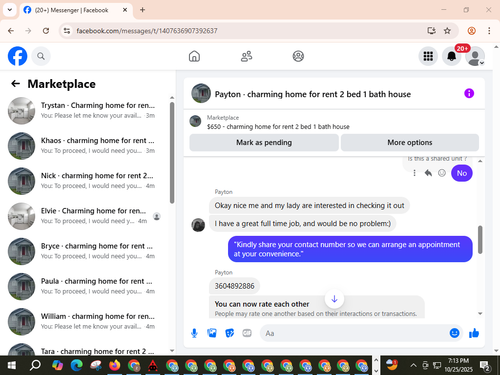Send a thumbs-up like
This screenshot has height=375, width=500.
coord(474,333)
